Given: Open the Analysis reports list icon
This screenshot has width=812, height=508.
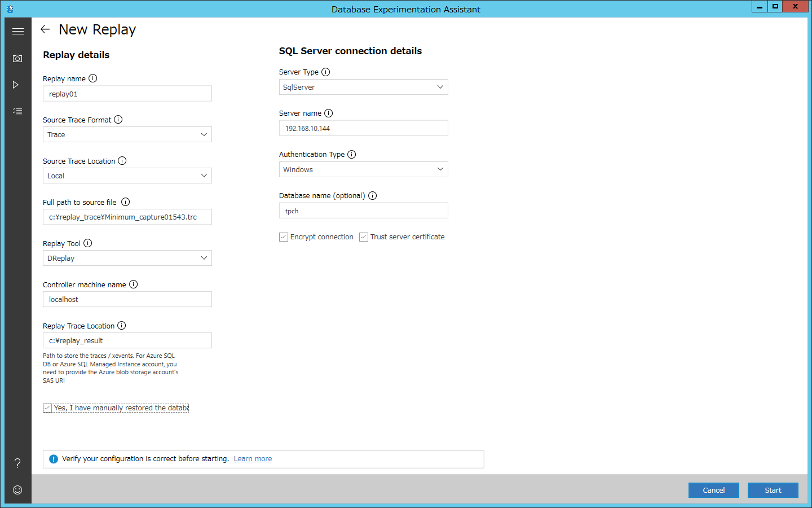Looking at the screenshot, I should pyautogui.click(x=17, y=111).
